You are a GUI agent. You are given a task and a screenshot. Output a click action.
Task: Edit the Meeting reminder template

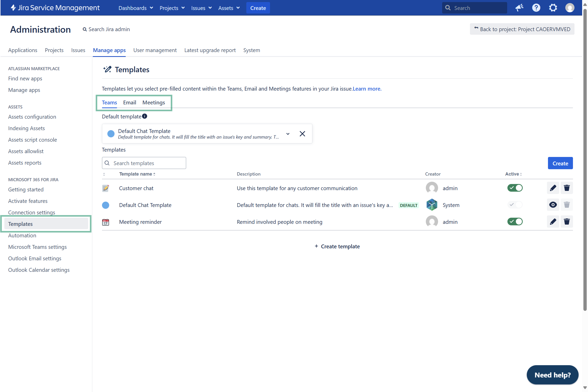[553, 222]
